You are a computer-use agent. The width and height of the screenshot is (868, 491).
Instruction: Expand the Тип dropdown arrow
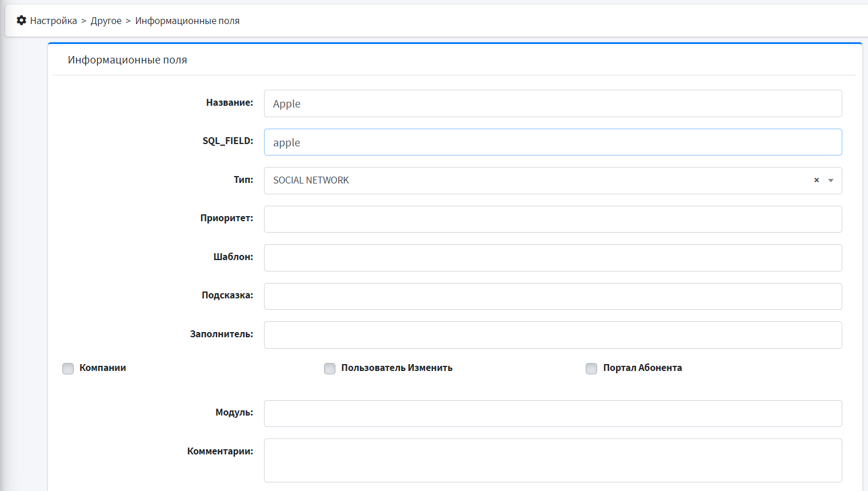[x=830, y=181]
